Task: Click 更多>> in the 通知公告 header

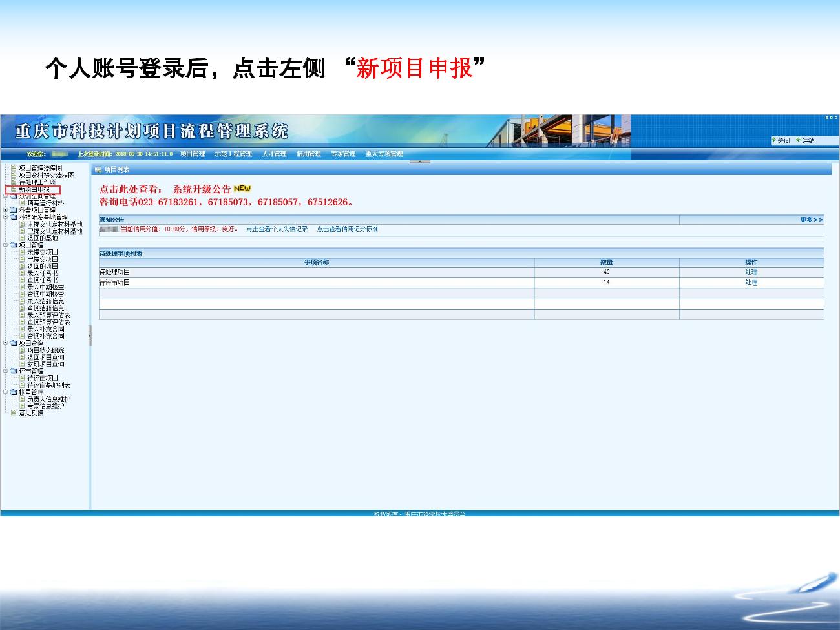Action: [811, 220]
